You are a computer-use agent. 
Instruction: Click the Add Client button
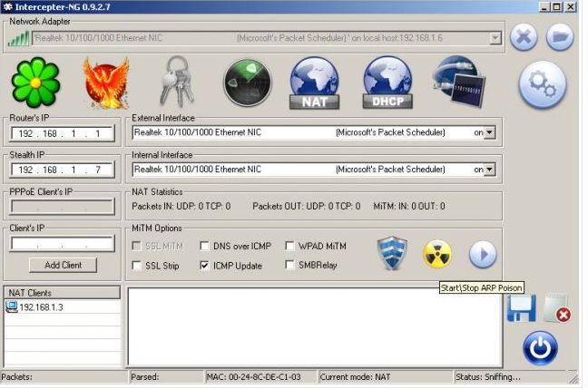(x=63, y=265)
